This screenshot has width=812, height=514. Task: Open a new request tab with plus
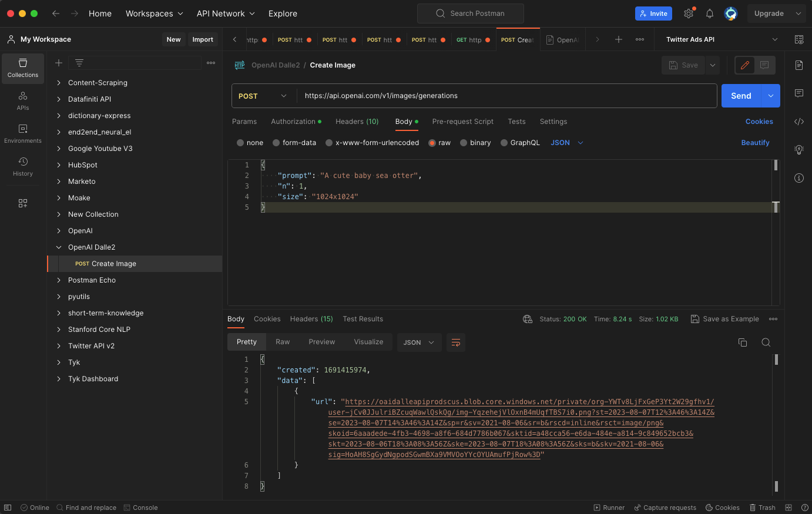(619, 39)
